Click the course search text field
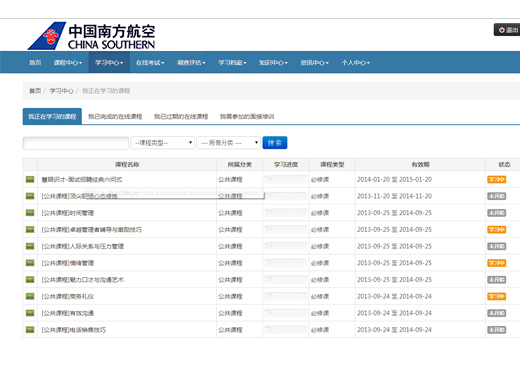 [x=76, y=143]
